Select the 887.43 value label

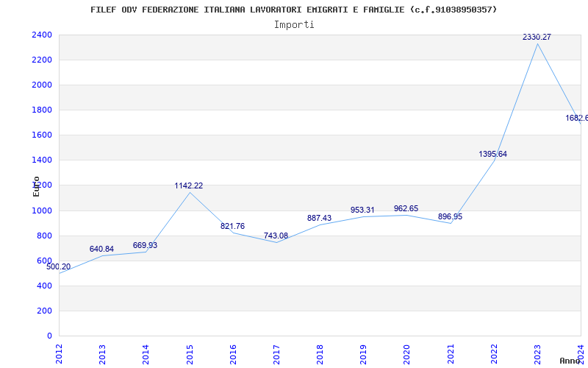[320, 219]
